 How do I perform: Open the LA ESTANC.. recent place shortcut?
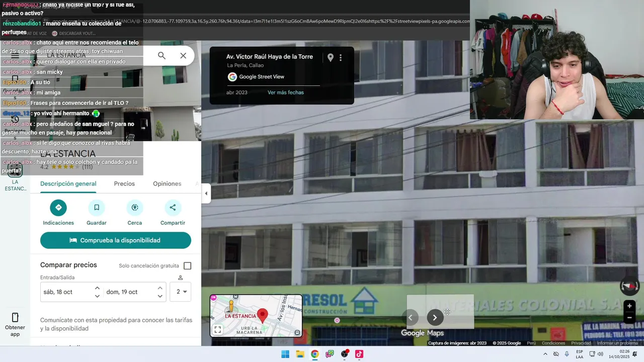(x=15, y=177)
